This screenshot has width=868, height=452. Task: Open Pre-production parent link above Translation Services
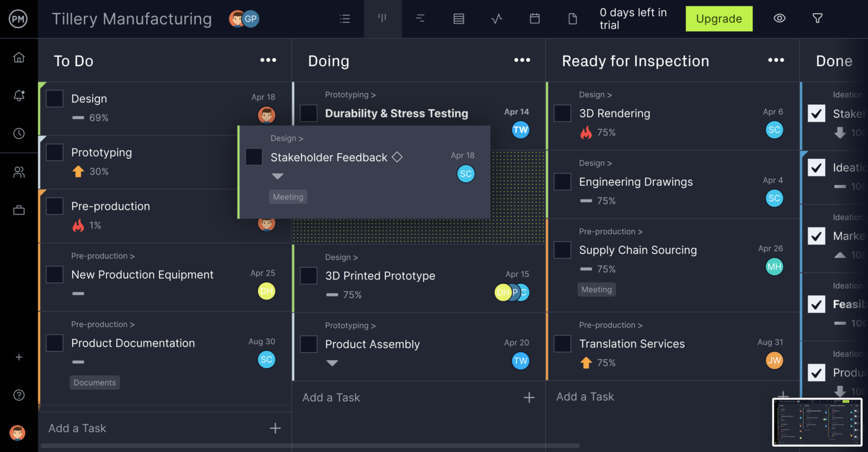(x=611, y=325)
